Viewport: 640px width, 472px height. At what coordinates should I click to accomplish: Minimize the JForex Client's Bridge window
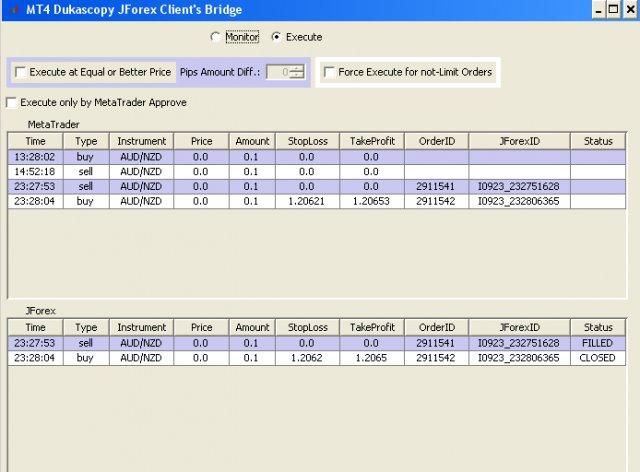(x=596, y=9)
